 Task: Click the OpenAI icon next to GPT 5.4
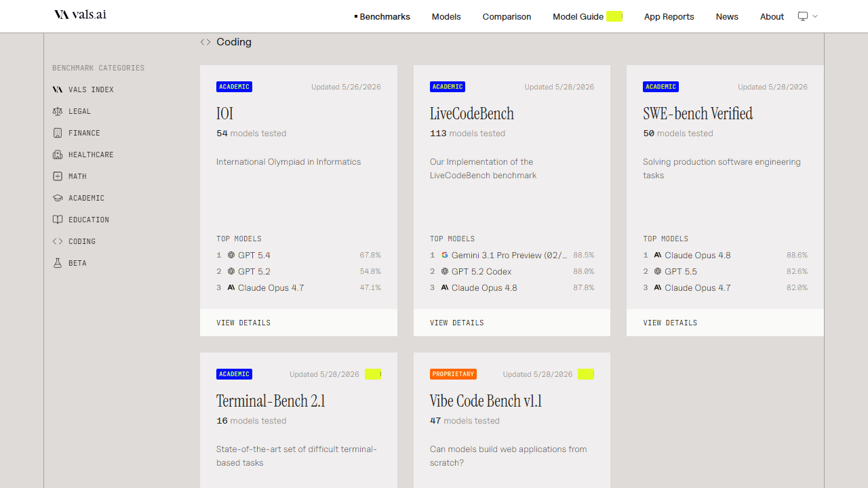[x=231, y=256]
